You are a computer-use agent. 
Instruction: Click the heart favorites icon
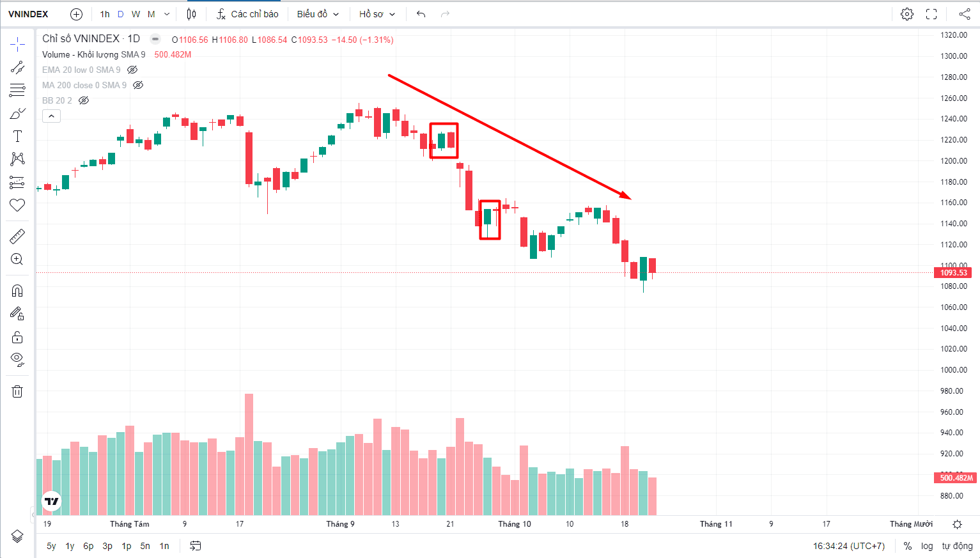17,205
